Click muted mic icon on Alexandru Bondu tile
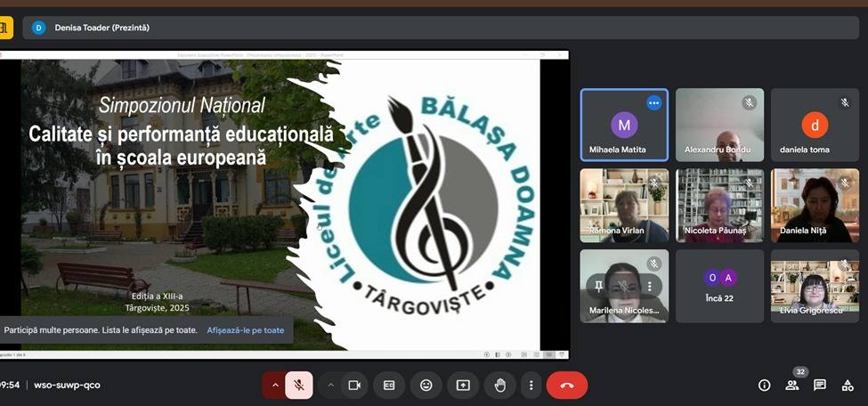The width and height of the screenshot is (868, 406). tap(749, 103)
